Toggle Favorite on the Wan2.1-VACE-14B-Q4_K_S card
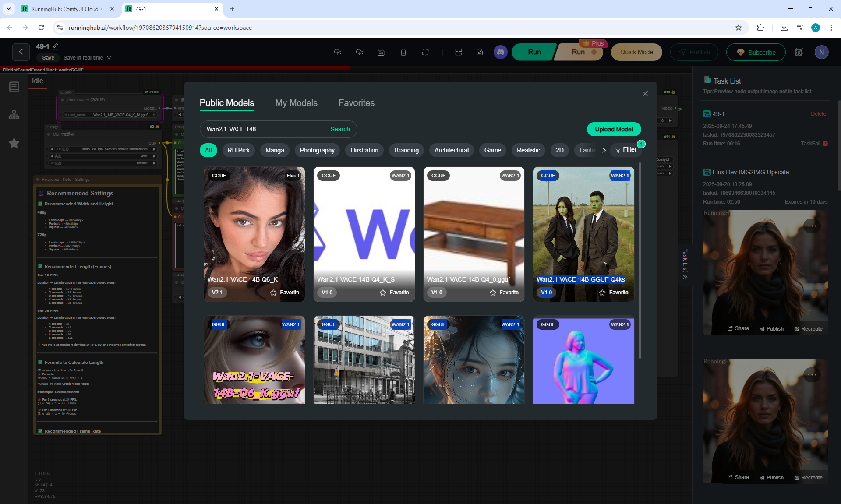Viewport: 841px width, 504px height. coord(394,293)
